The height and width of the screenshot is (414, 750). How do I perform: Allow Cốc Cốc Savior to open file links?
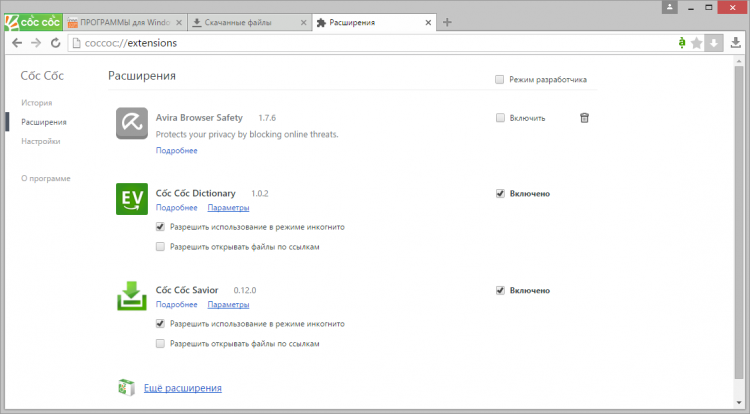161,343
